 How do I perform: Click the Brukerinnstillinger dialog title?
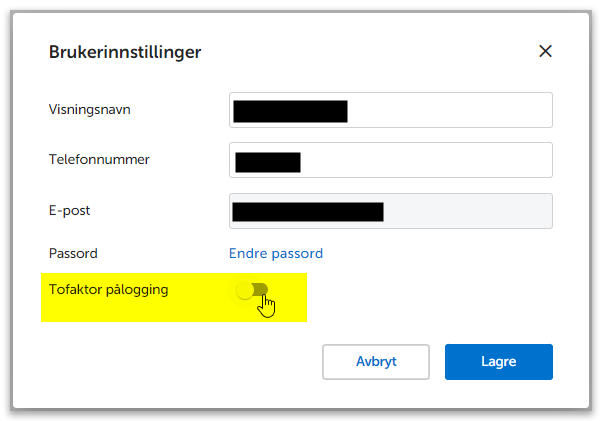(x=125, y=52)
